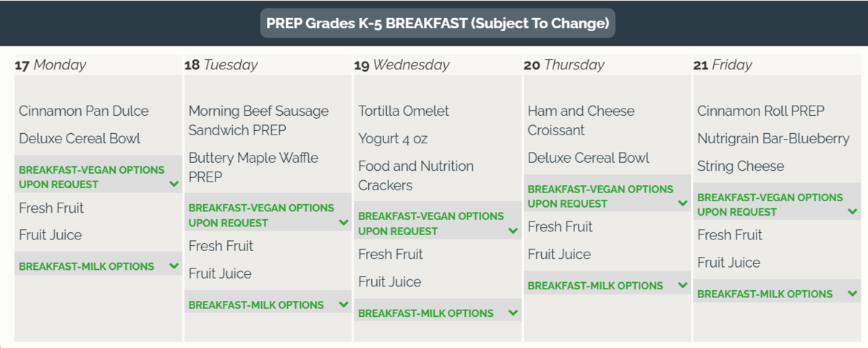Select the 17 Monday day header
The image size is (868, 348).
50,65
